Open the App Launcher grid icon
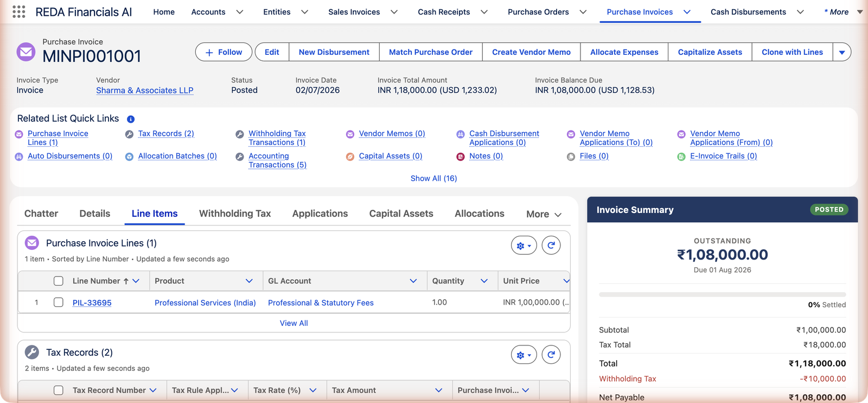Screen dimensions: 868x403 [19, 12]
